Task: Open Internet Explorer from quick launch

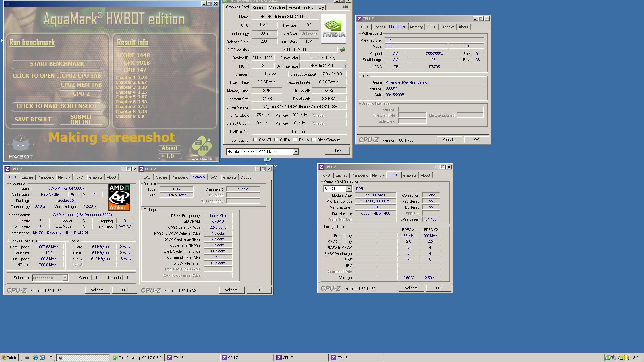Action: tap(35, 358)
